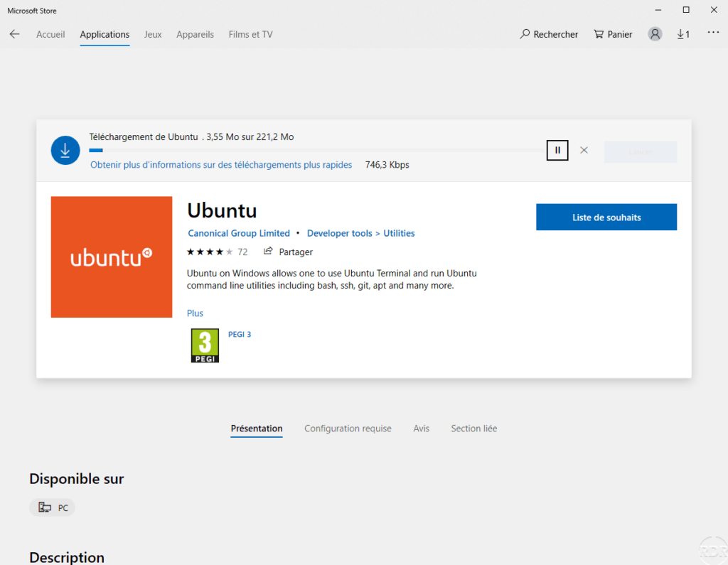
Task: Open the user account avatar
Action: tap(655, 34)
